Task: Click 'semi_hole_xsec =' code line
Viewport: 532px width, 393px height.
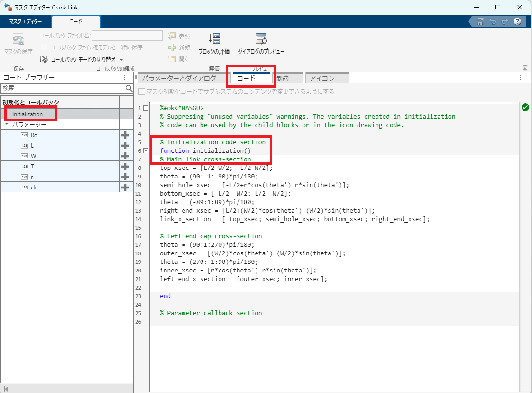Action: tap(255, 185)
